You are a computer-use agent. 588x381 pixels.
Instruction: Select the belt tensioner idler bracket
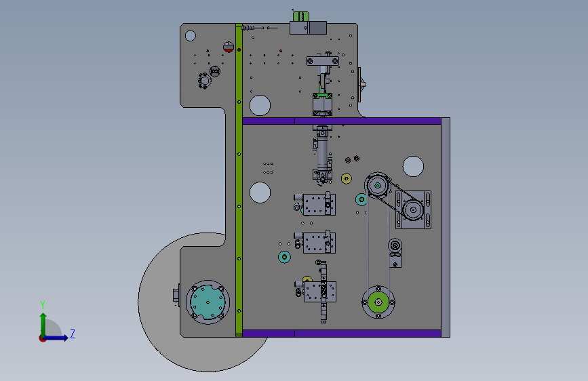[x=395, y=253]
